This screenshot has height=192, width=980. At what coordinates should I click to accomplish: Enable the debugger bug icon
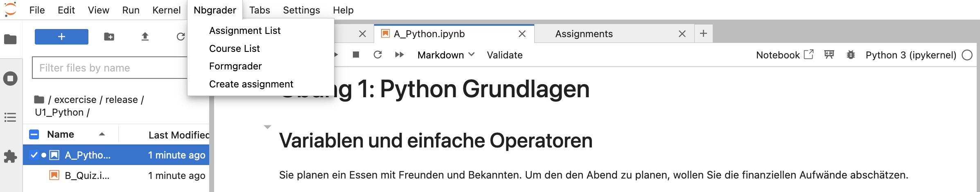click(851, 55)
